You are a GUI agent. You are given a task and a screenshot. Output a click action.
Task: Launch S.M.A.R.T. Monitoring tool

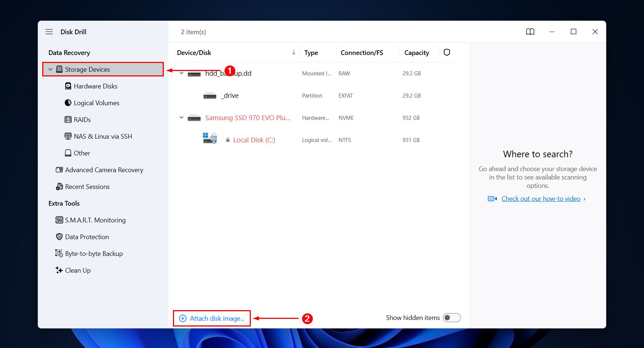point(95,220)
